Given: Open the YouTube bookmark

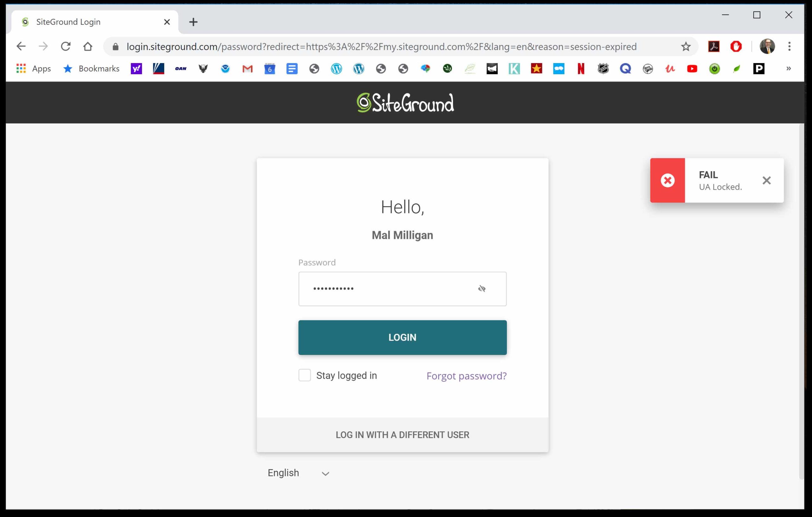Looking at the screenshot, I should [x=692, y=69].
